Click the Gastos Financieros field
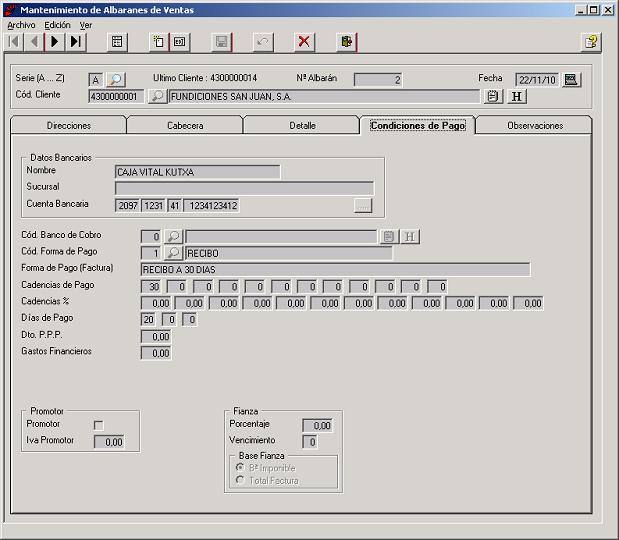 (x=156, y=353)
